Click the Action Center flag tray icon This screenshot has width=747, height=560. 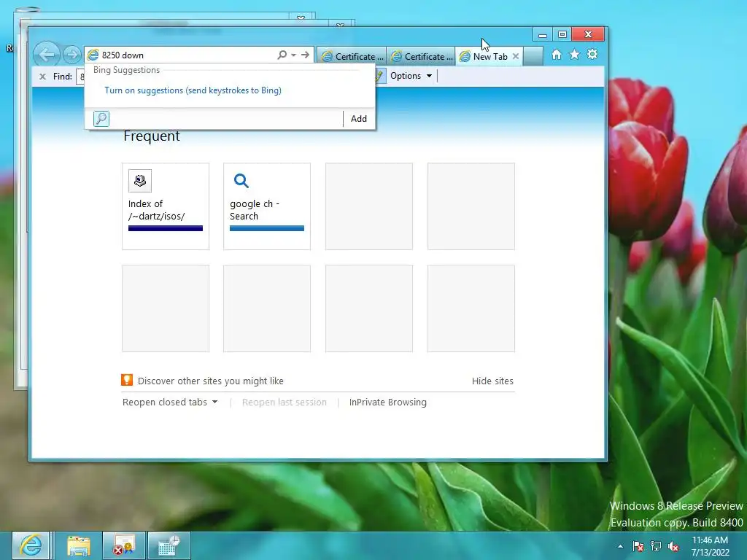tap(638, 546)
